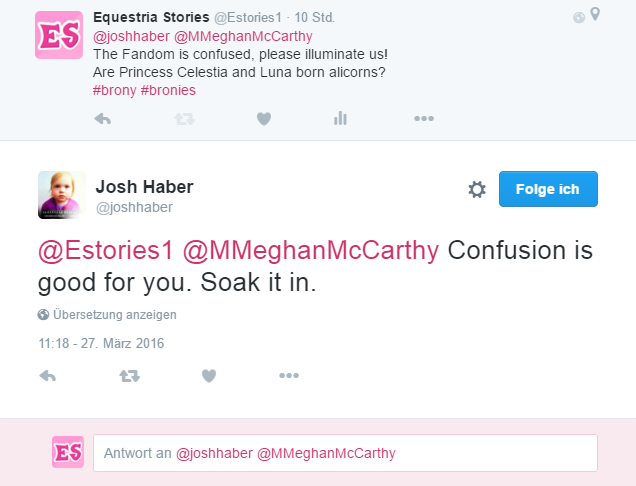
Task: Open the gear settings dropdown
Action: click(477, 190)
